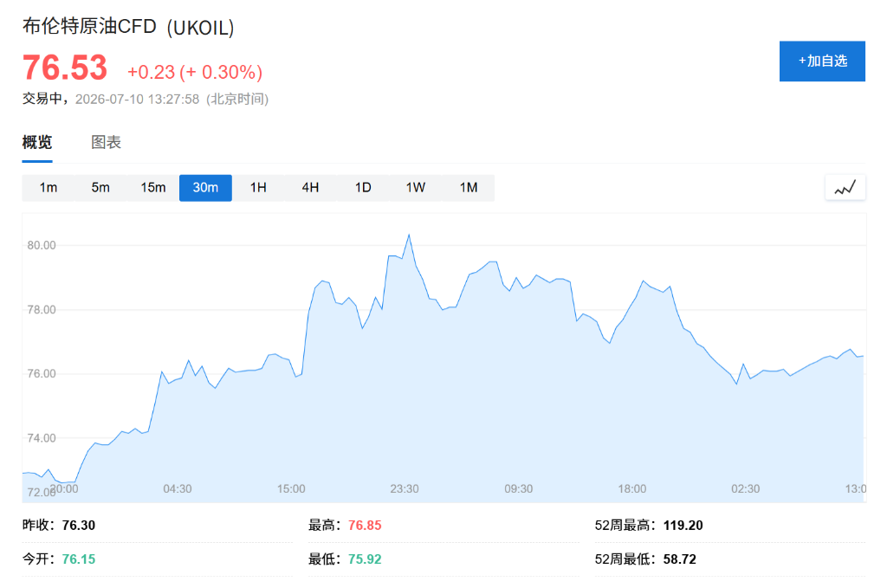The image size is (887, 588).
Task: Click the 15:00 time axis label
Action: (291, 488)
